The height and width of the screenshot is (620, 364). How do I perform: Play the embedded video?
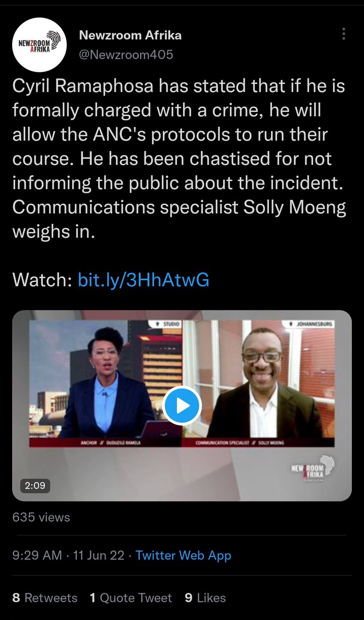pyautogui.click(x=182, y=406)
